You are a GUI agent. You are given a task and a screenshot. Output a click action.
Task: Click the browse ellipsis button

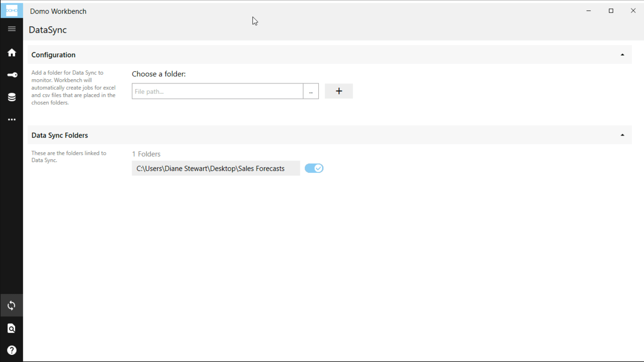click(x=311, y=91)
